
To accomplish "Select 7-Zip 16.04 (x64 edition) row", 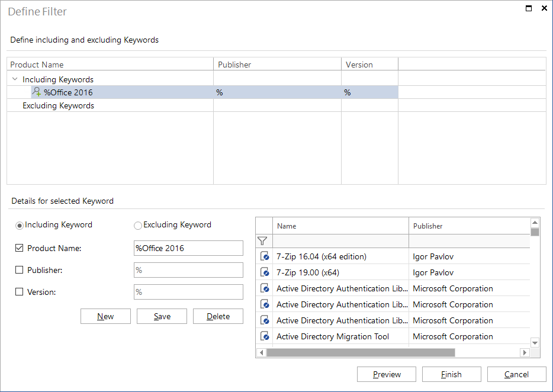I will (x=393, y=256).
